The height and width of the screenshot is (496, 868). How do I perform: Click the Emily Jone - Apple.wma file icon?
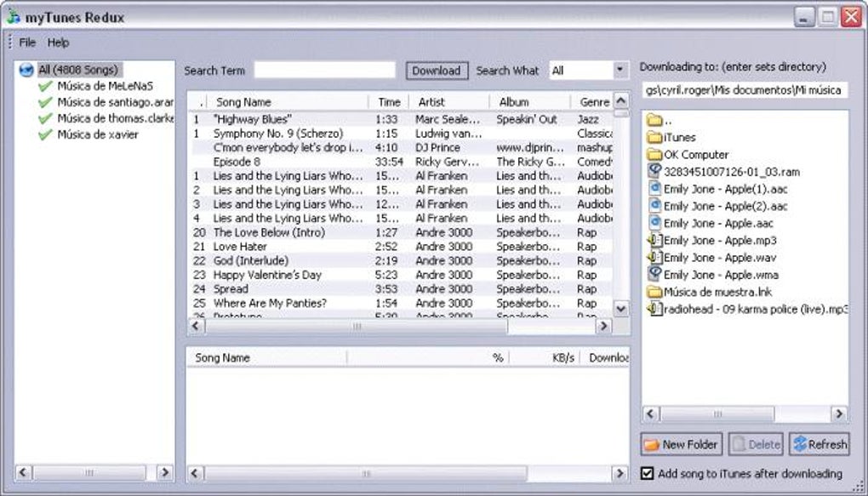point(655,275)
